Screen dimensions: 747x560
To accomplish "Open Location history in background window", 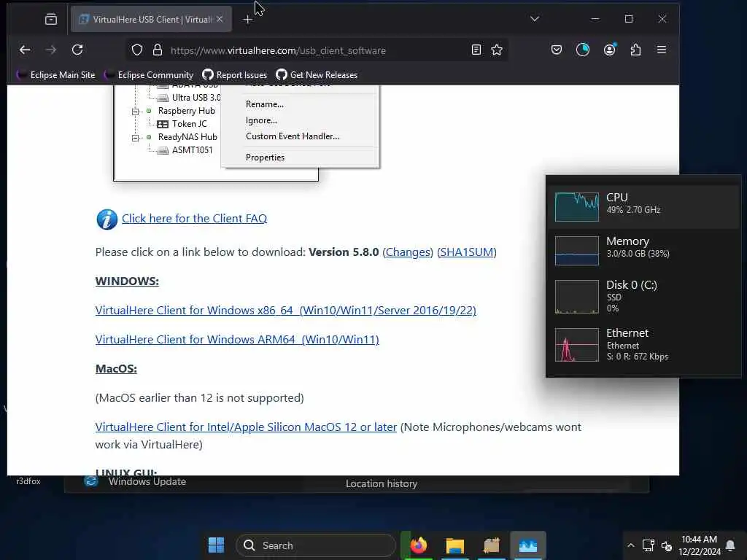I will click(x=381, y=484).
